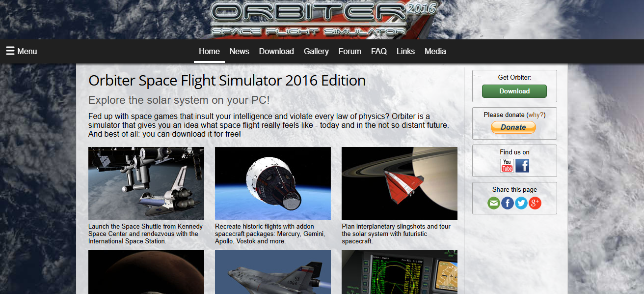Open the hamburger Menu button

click(21, 51)
